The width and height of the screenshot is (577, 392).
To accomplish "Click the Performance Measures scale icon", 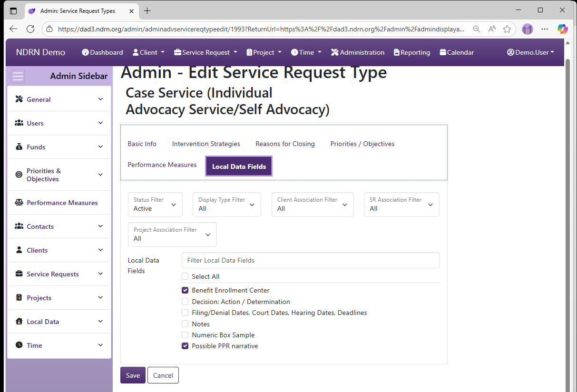I will pyautogui.click(x=19, y=202).
